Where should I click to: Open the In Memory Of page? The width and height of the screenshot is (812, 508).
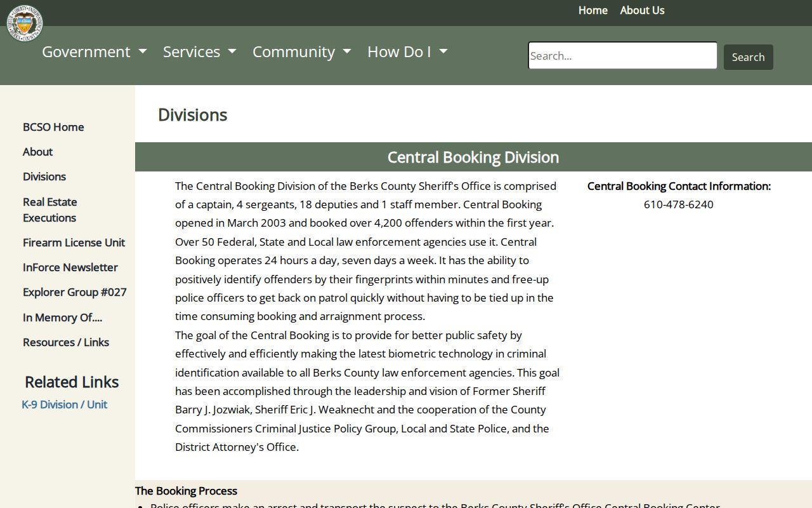[62, 317]
